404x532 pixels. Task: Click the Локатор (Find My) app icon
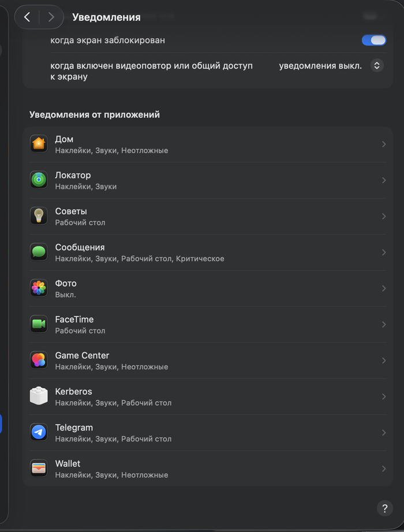pos(39,180)
